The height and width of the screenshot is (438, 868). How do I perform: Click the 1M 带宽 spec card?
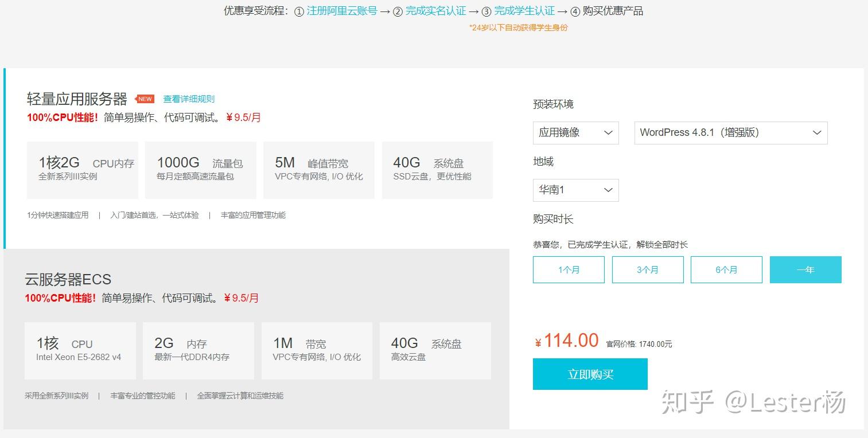click(317, 351)
